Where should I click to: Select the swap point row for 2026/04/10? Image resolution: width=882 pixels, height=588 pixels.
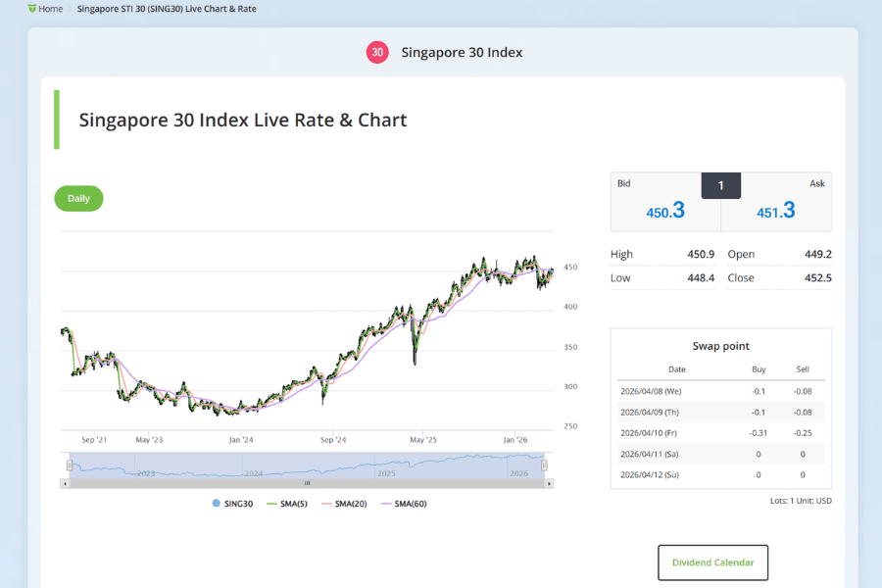(720, 432)
